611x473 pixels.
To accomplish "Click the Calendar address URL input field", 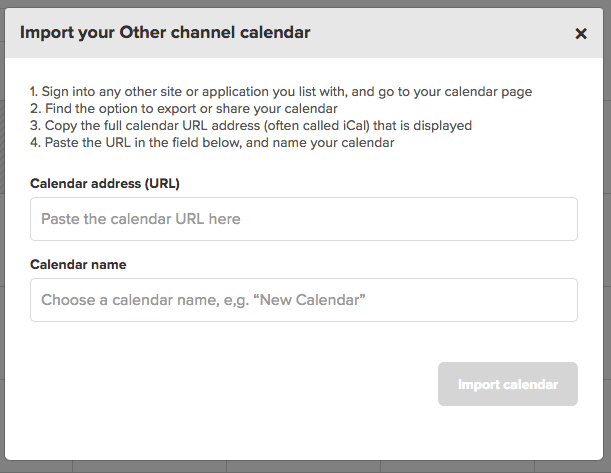I will pos(304,219).
